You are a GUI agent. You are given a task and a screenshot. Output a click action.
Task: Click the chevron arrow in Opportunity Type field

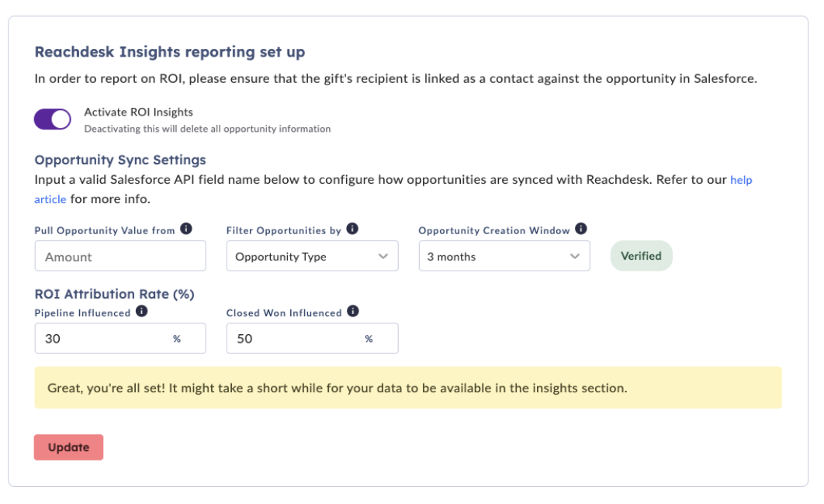point(383,257)
